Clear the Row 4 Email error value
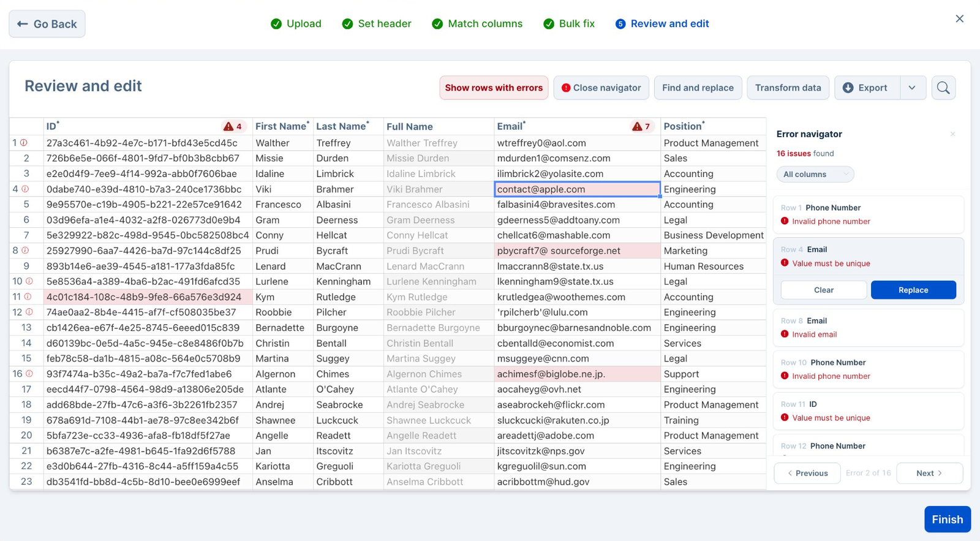The image size is (980, 541). (x=824, y=290)
